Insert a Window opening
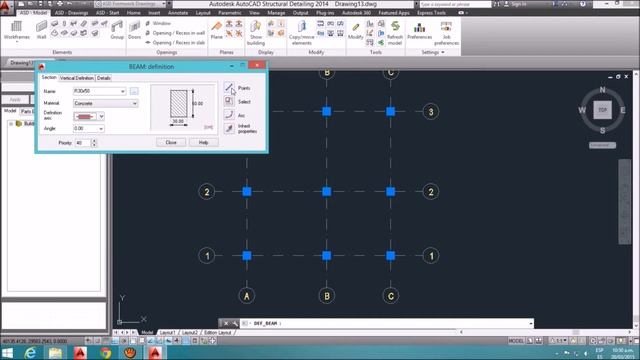The width and height of the screenshot is (640, 360). [x=158, y=23]
